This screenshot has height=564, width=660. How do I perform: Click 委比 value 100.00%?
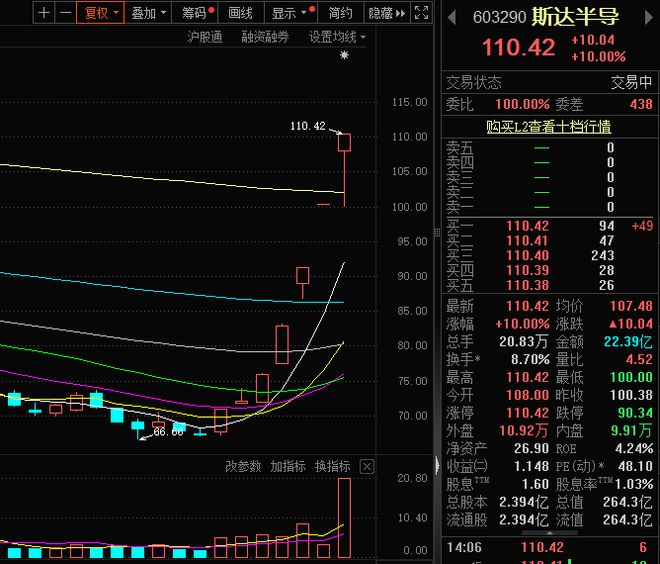(522, 104)
